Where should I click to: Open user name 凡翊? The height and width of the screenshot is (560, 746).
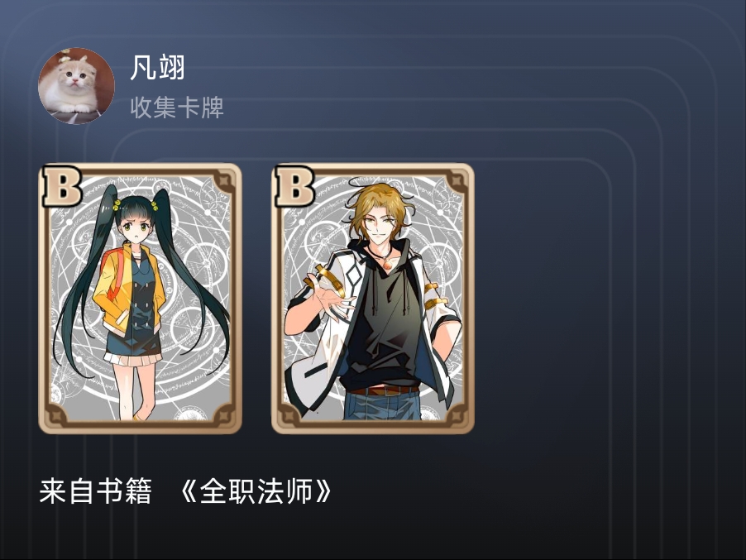[157, 68]
